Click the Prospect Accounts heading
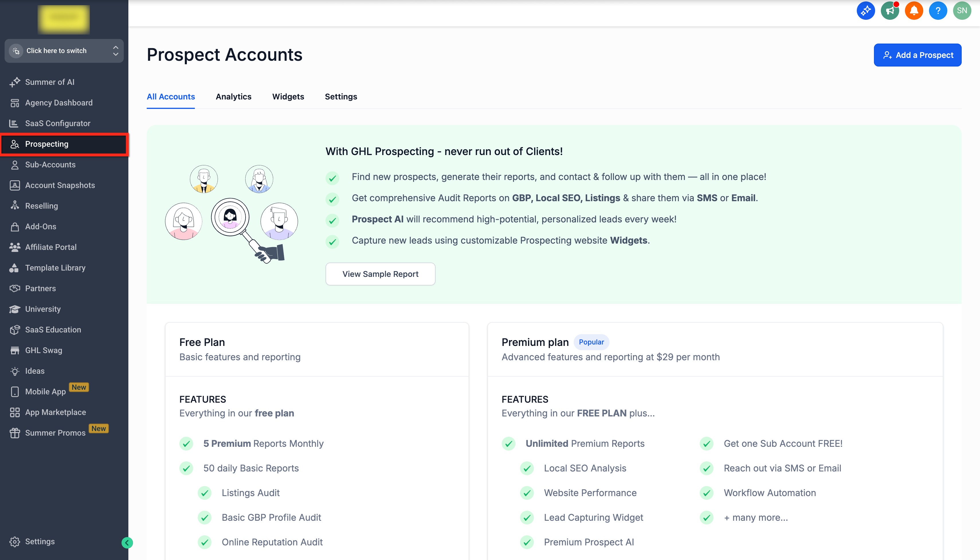Viewport: 980px width, 560px height. pos(225,55)
